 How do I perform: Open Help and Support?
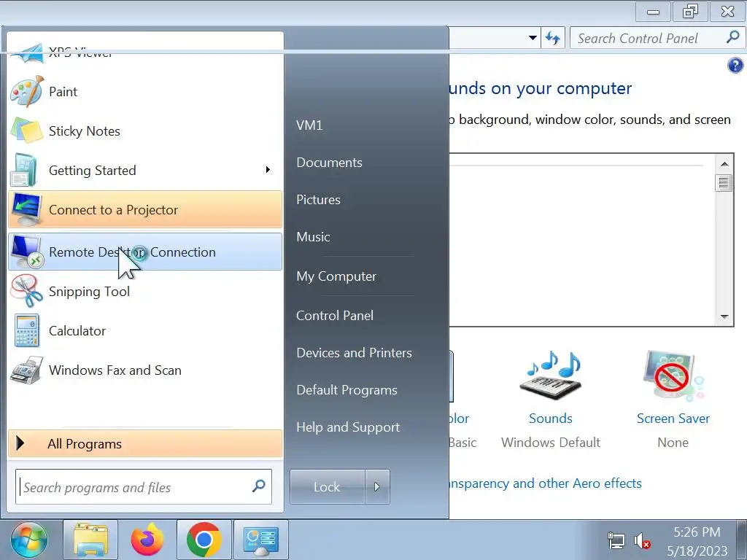(x=348, y=427)
